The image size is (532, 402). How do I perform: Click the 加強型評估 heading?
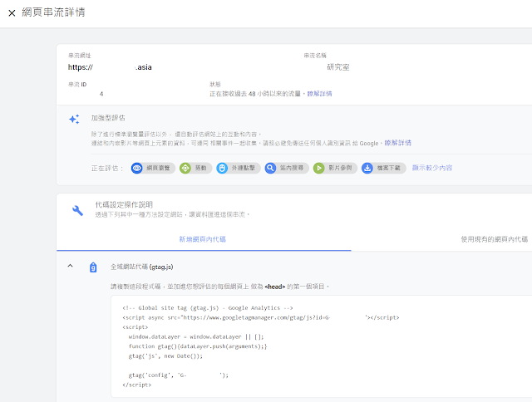pos(108,118)
